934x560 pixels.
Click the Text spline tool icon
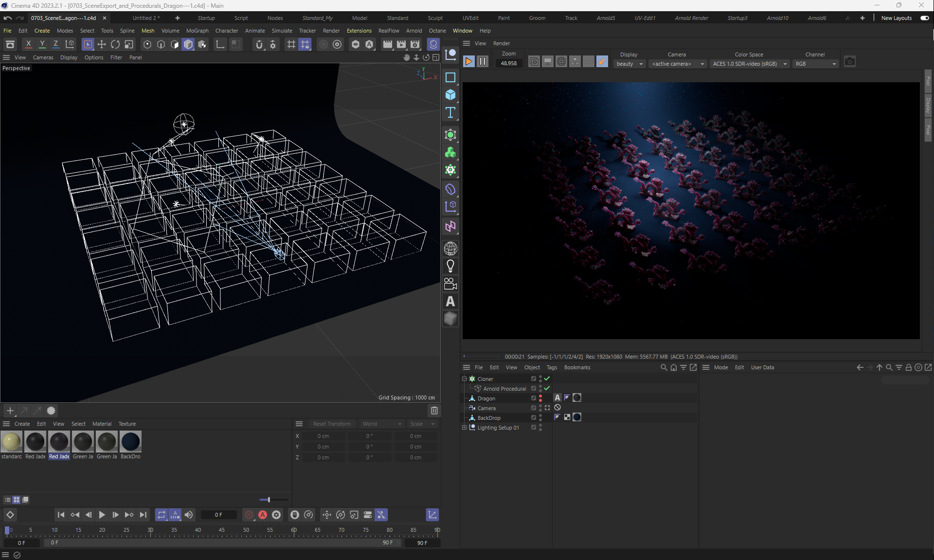pyautogui.click(x=450, y=113)
